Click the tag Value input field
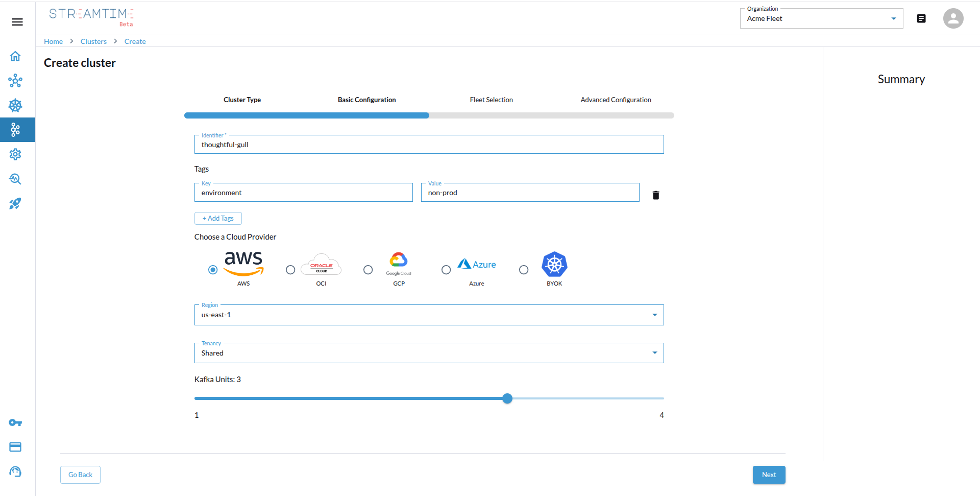Image resolution: width=980 pixels, height=496 pixels. coord(530,193)
